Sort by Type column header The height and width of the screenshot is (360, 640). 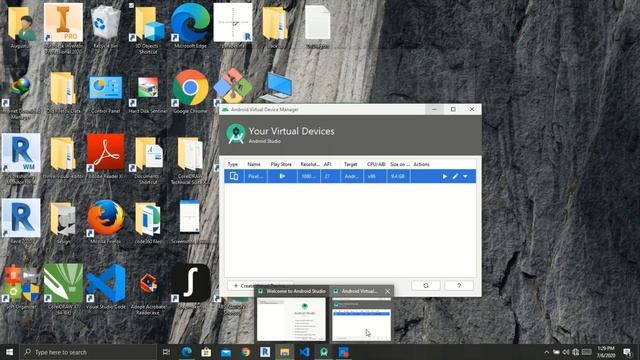(233, 164)
